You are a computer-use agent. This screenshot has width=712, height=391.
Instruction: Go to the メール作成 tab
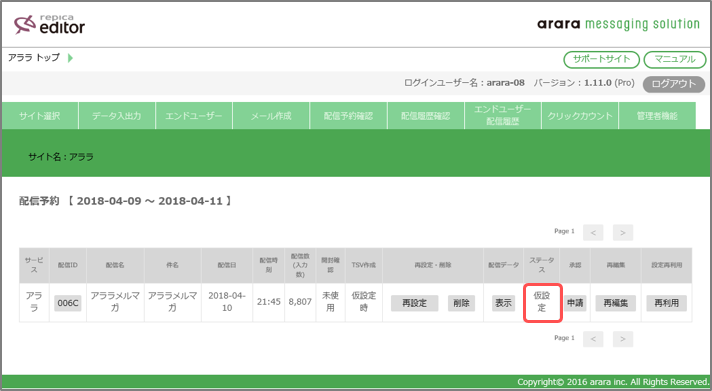(x=271, y=116)
